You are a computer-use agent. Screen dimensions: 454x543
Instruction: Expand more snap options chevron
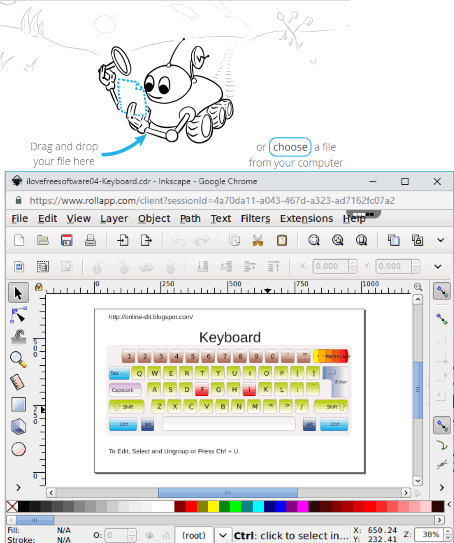[442, 488]
